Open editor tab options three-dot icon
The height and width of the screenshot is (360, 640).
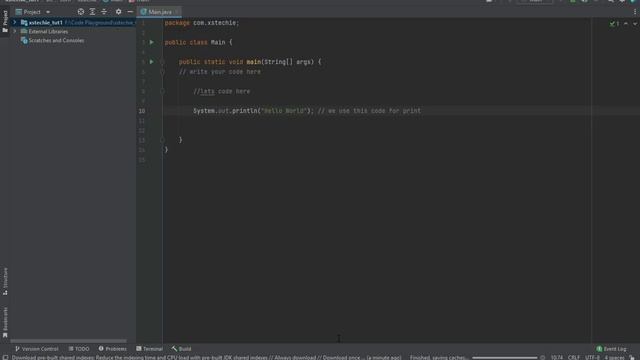point(635,12)
